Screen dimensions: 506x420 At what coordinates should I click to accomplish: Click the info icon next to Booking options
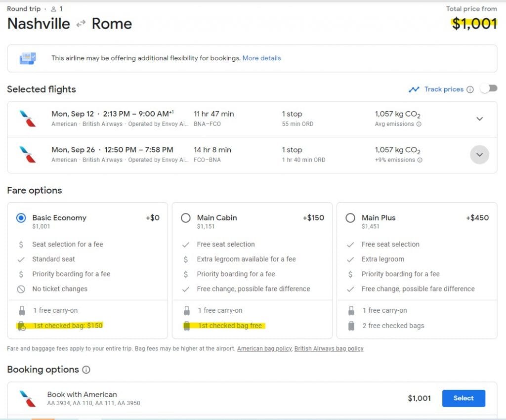86,370
